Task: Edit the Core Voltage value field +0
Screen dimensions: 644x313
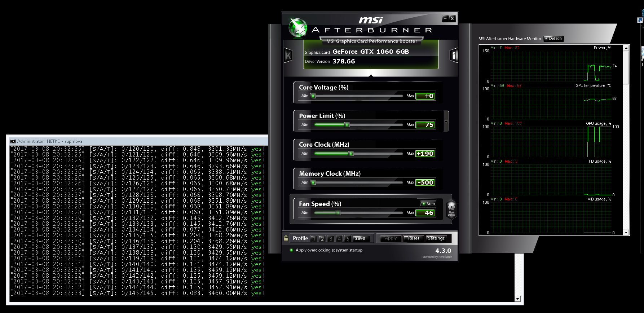Action: [x=425, y=96]
